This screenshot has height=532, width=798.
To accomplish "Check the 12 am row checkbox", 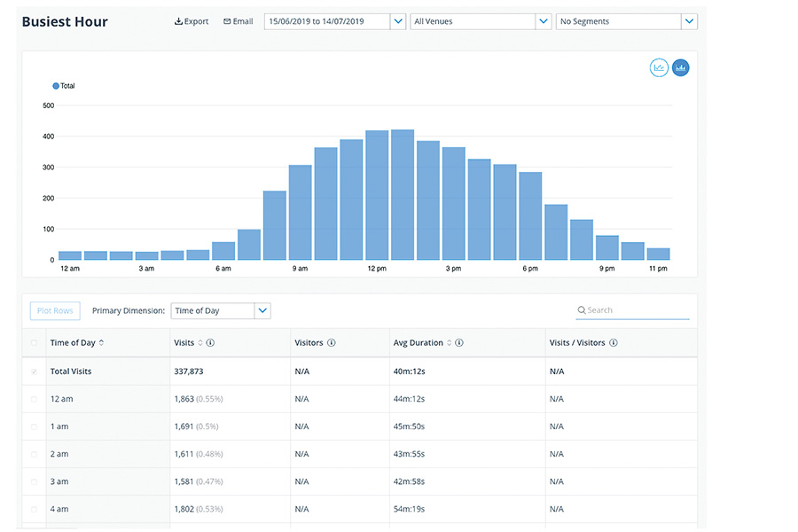I will coord(35,399).
